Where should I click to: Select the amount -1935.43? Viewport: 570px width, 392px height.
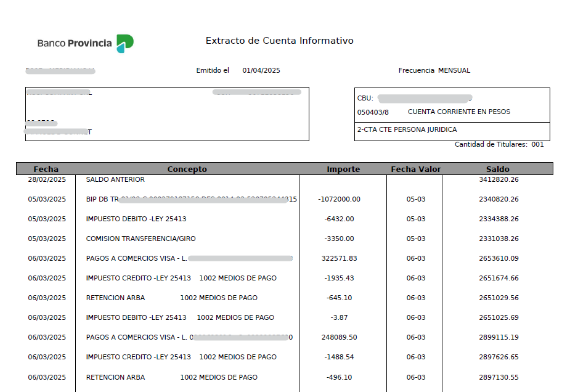(x=339, y=278)
